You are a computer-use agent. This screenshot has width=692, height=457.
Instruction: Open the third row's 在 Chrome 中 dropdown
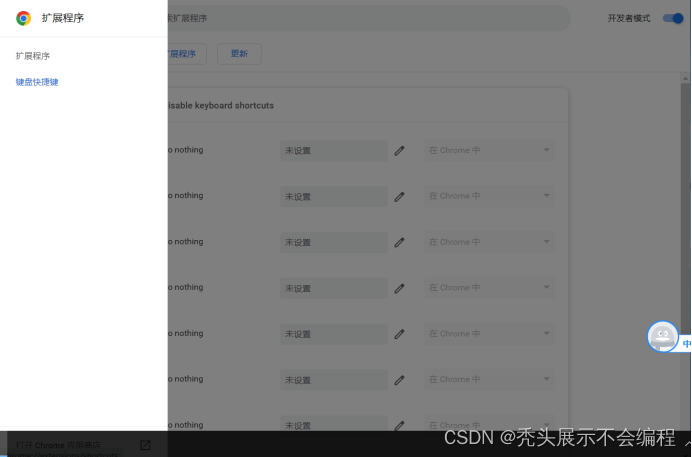coord(489,242)
